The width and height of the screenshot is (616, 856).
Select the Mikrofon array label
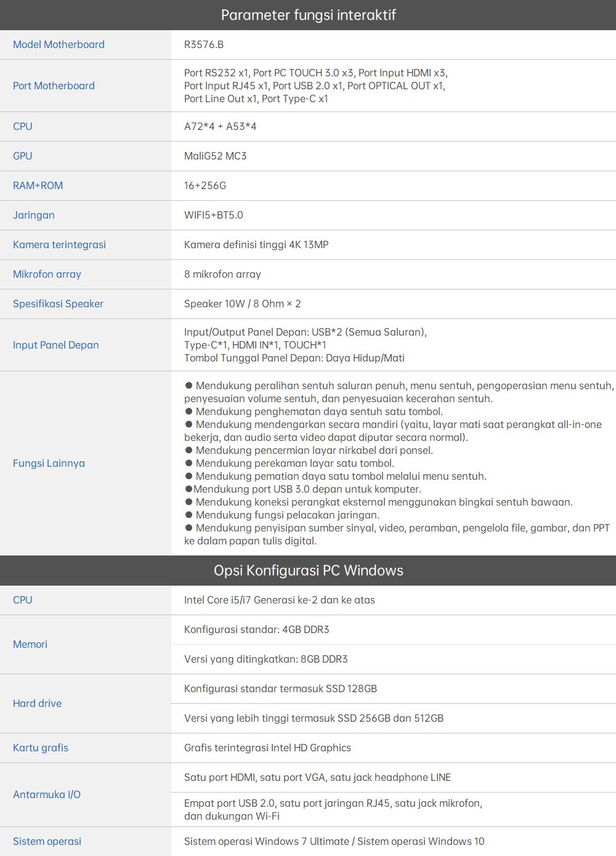(x=47, y=274)
